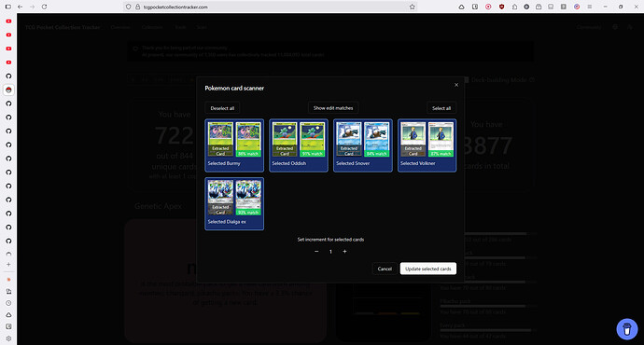Toggle selection of the Snover card
Image resolution: width=644 pixels, height=345 pixels.
point(363,145)
